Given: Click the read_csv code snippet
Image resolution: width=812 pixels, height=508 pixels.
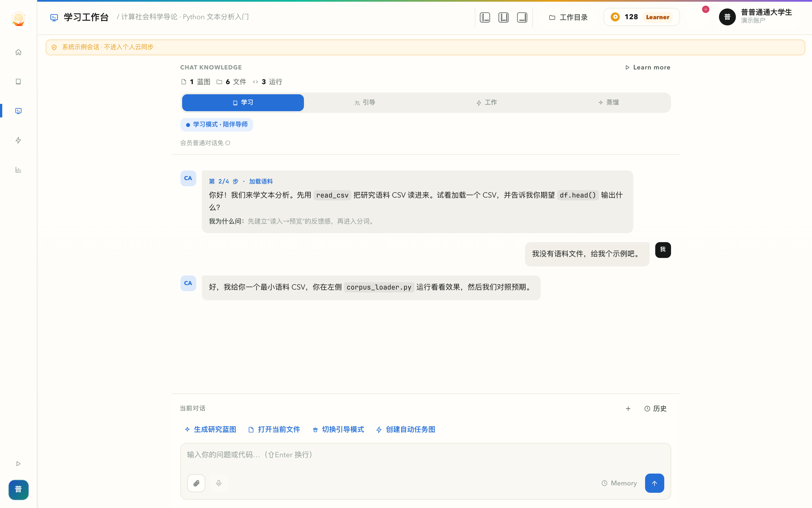Looking at the screenshot, I should [332, 195].
